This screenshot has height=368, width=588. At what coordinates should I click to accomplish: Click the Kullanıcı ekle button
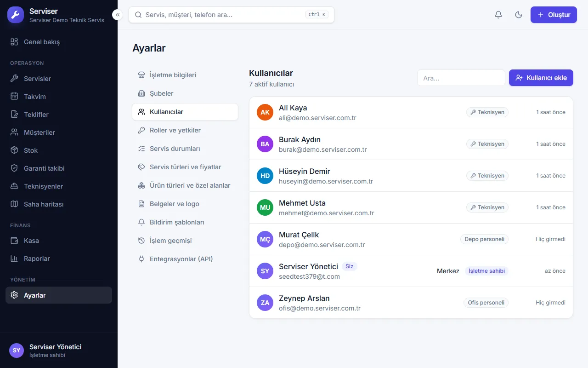click(x=541, y=78)
